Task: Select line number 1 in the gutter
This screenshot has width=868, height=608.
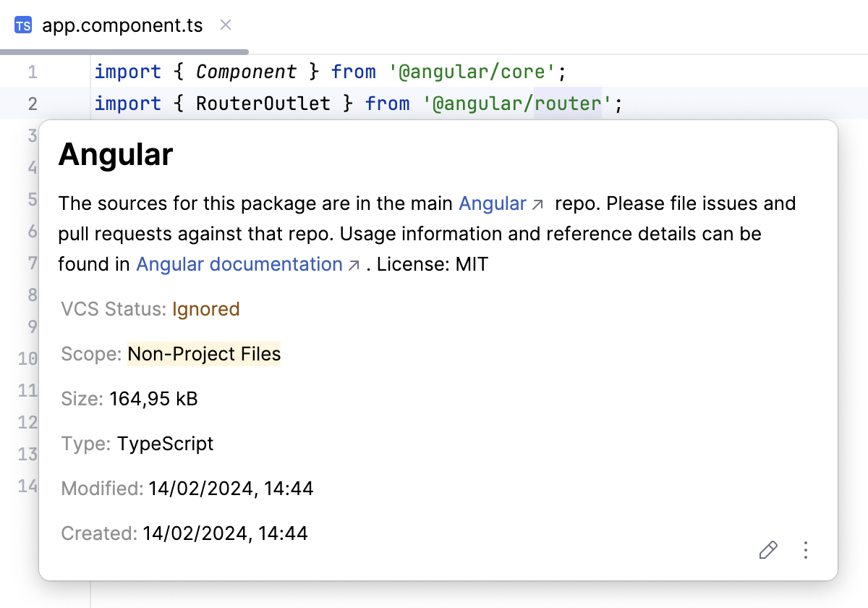Action: pyautogui.click(x=33, y=72)
